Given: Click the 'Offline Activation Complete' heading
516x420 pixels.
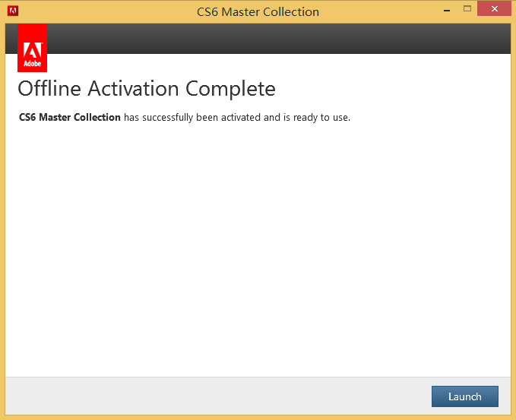Looking at the screenshot, I should click(x=147, y=88).
